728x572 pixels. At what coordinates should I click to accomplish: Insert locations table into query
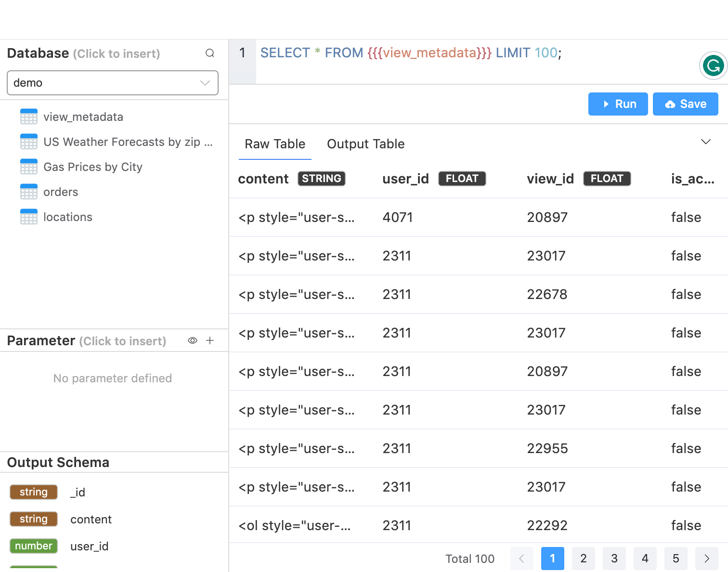point(68,217)
